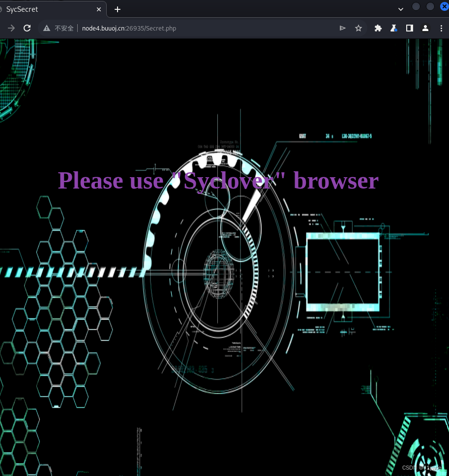
Task: Open the side panel icon
Action: [x=409, y=28]
